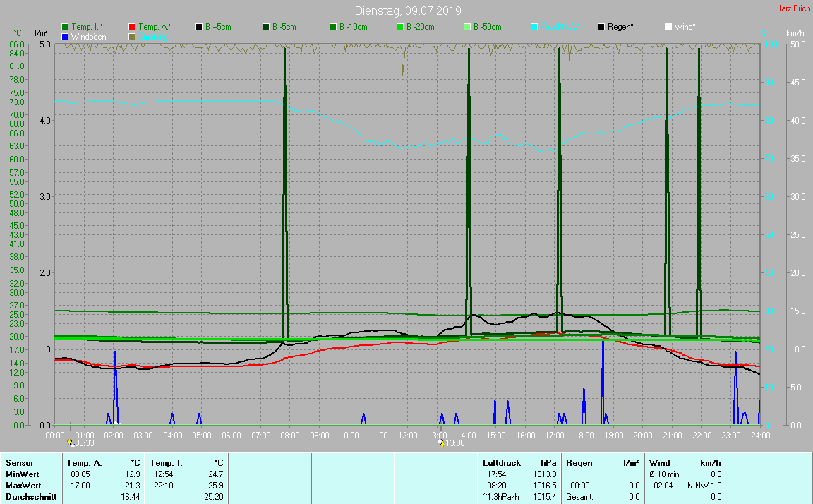Click the green Temp. I. legend swatch
The image size is (813, 504).
(x=66, y=27)
